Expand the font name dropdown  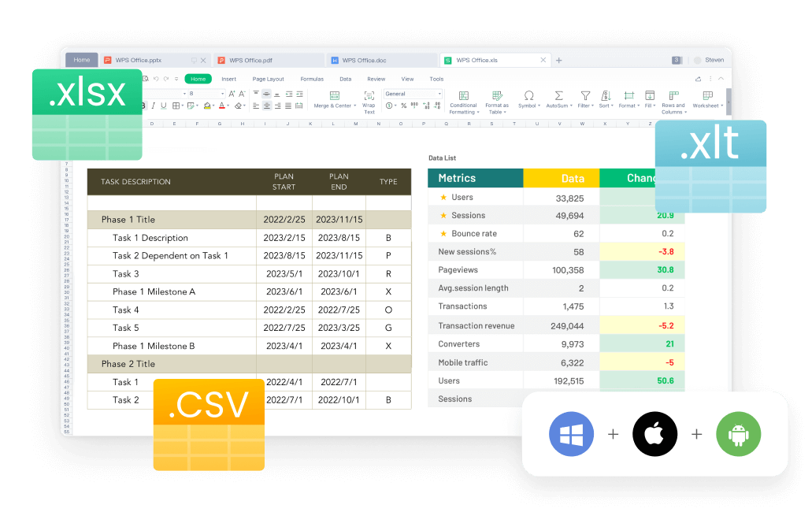click(x=184, y=94)
